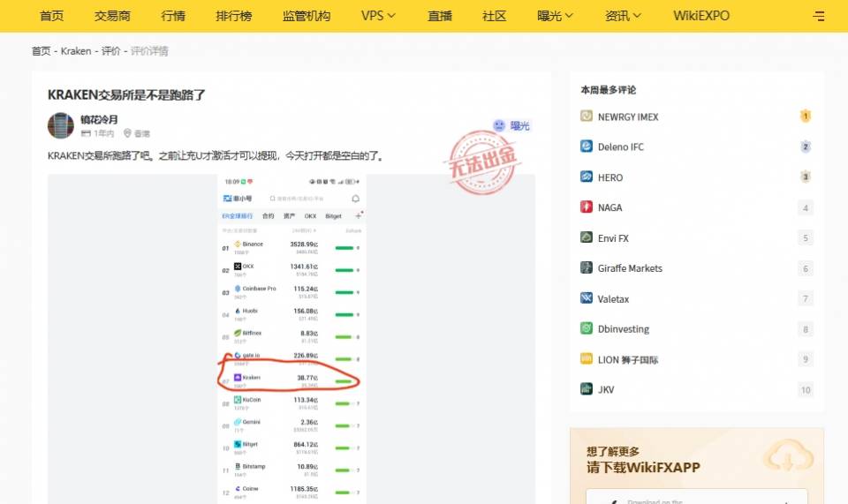Open the attached exchange ranking screenshot
Viewport: 848px width, 504px height.
pyautogui.click(x=291, y=339)
